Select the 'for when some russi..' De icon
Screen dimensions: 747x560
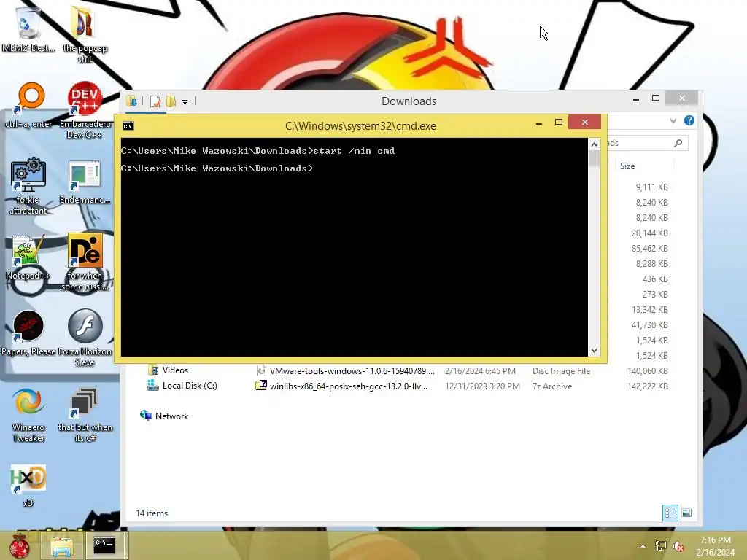click(x=85, y=262)
